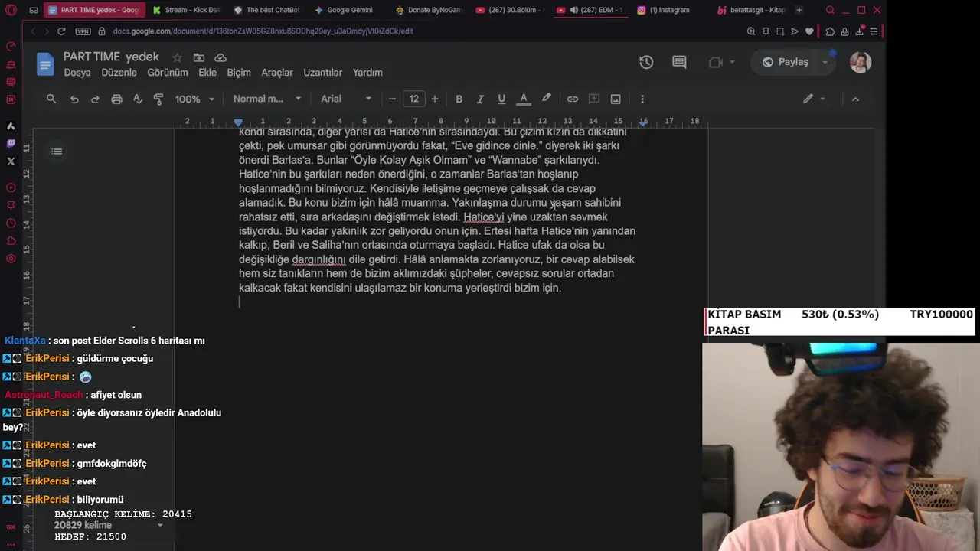Move document using the folder icon
980x551 pixels.
[199, 57]
